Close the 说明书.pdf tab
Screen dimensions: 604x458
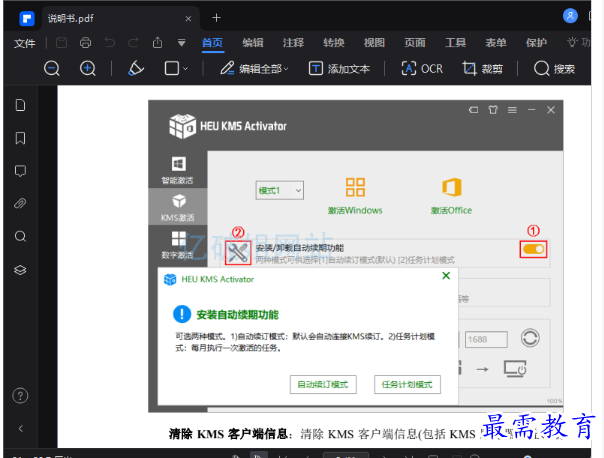pyautogui.click(x=188, y=18)
